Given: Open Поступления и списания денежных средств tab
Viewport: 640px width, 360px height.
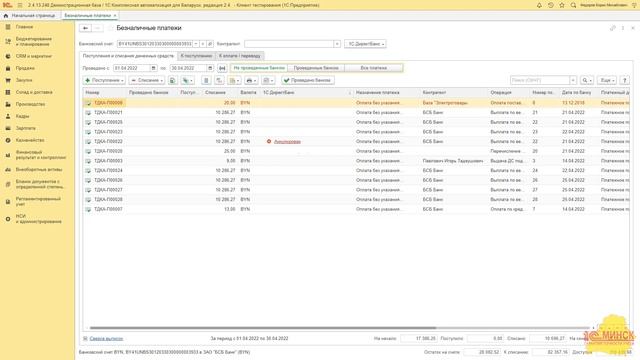Looking at the screenshot, I should (x=128, y=56).
